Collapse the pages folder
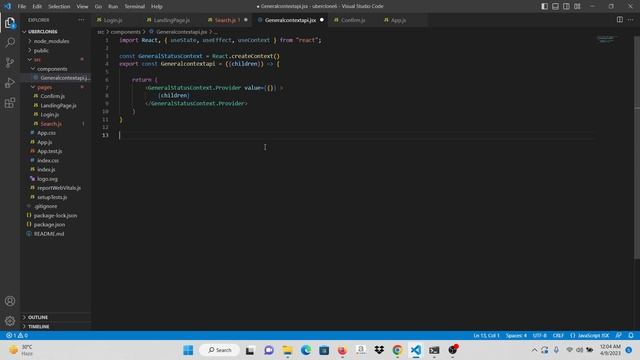Screen dimensions: 640x360 click(44, 87)
